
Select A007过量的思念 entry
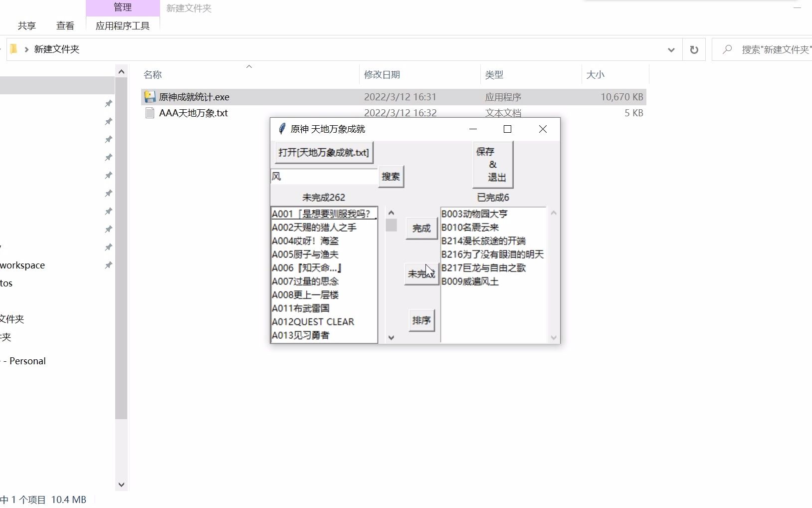(x=324, y=281)
